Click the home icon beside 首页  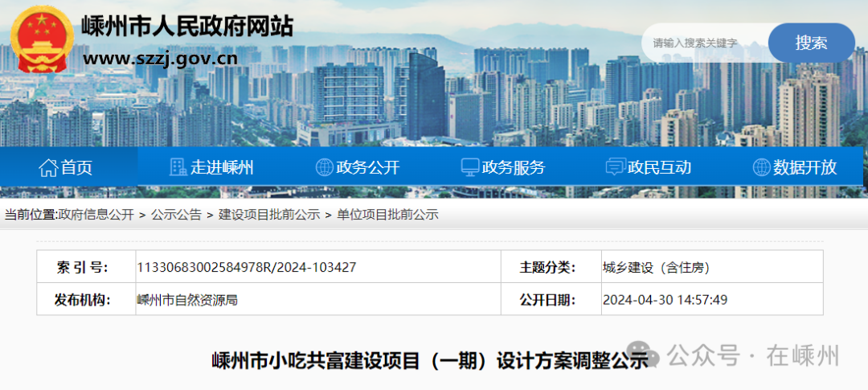pyautogui.click(x=48, y=167)
